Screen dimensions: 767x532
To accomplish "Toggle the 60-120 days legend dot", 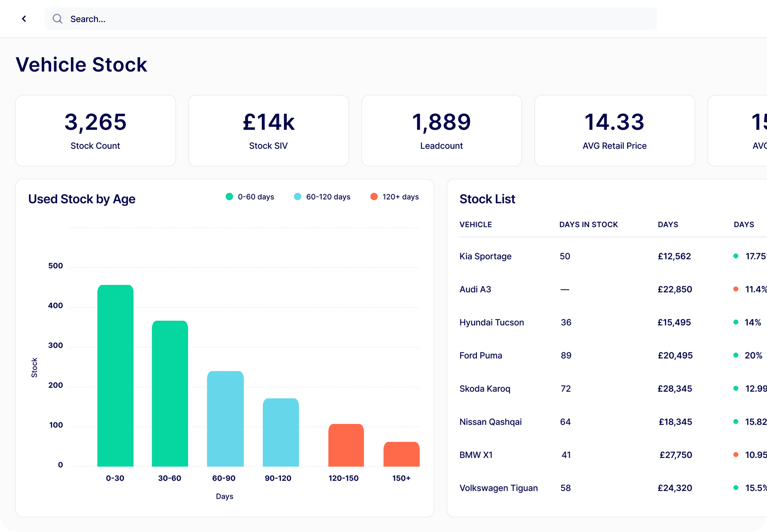I will (x=298, y=197).
